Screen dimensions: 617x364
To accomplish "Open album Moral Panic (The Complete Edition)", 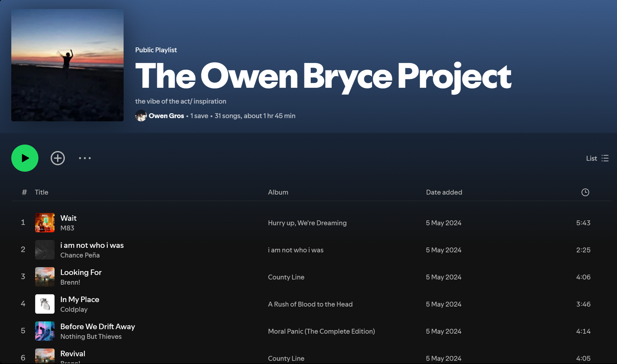I will point(321,331).
